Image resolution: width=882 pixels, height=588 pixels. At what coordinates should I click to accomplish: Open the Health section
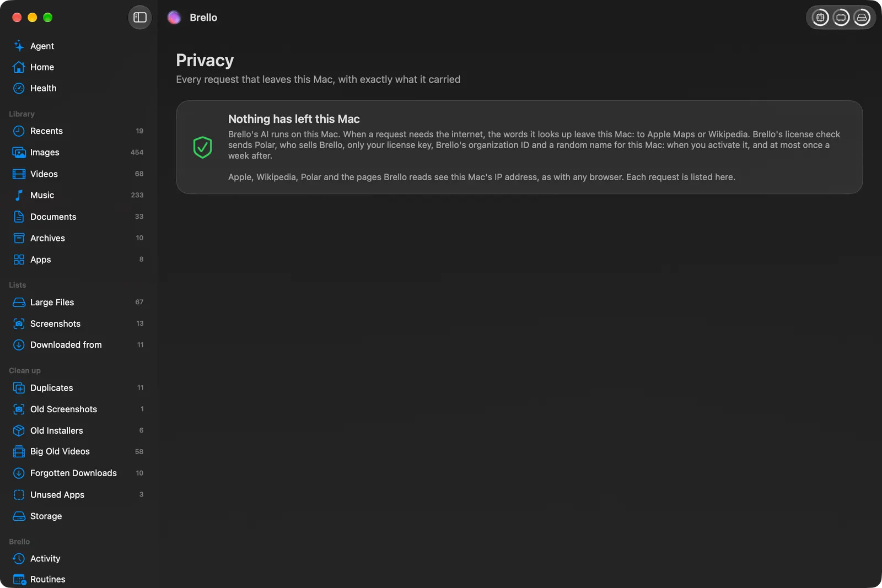coord(78,88)
